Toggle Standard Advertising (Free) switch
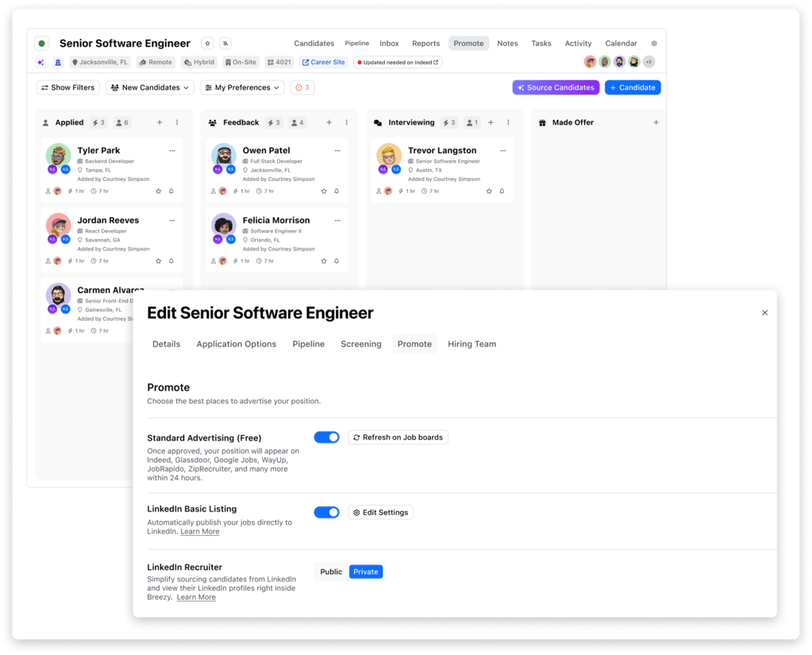 (327, 437)
